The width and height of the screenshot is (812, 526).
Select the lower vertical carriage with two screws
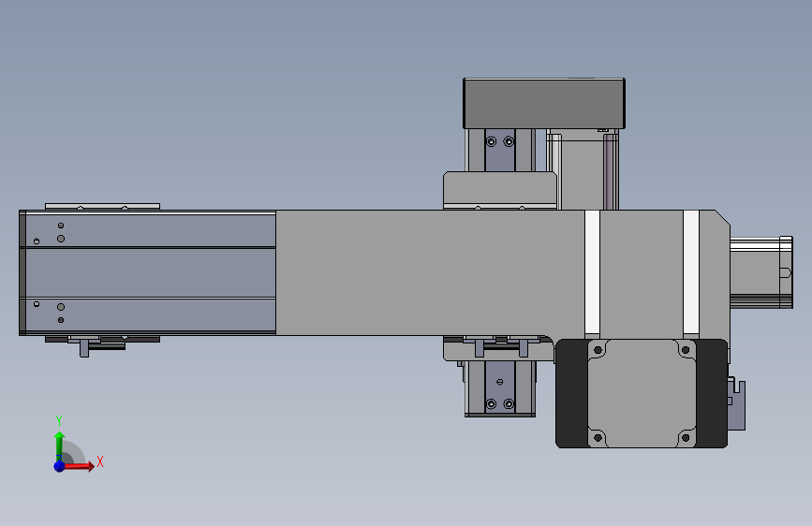coord(500,388)
